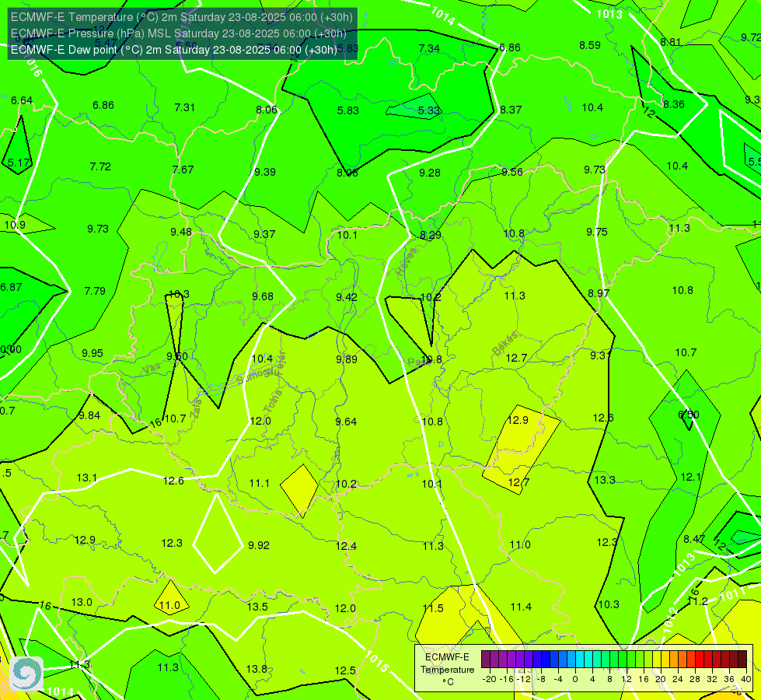Select the ECMWF-E Dew point 2m layer label
Screen dimensions: 761x700
click(x=174, y=50)
